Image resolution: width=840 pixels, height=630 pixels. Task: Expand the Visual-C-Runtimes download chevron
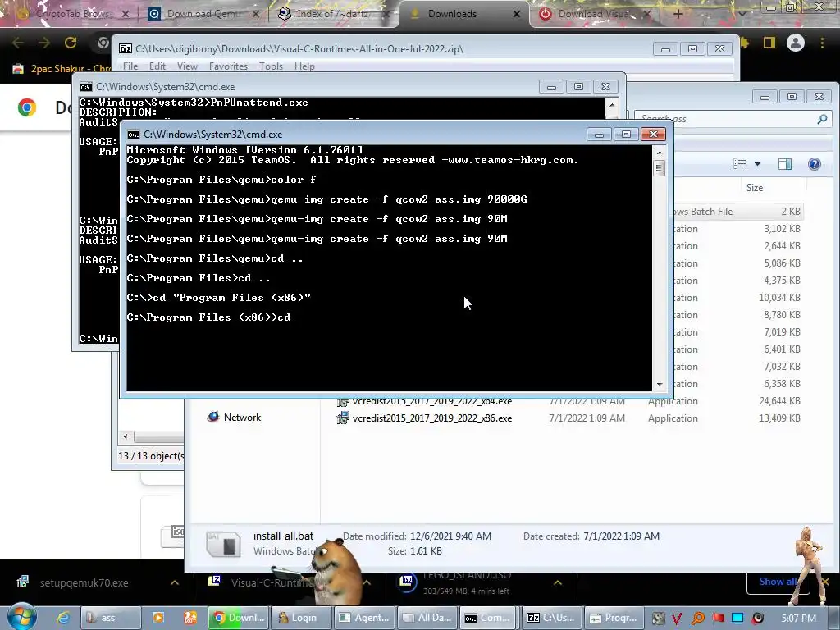point(367,582)
